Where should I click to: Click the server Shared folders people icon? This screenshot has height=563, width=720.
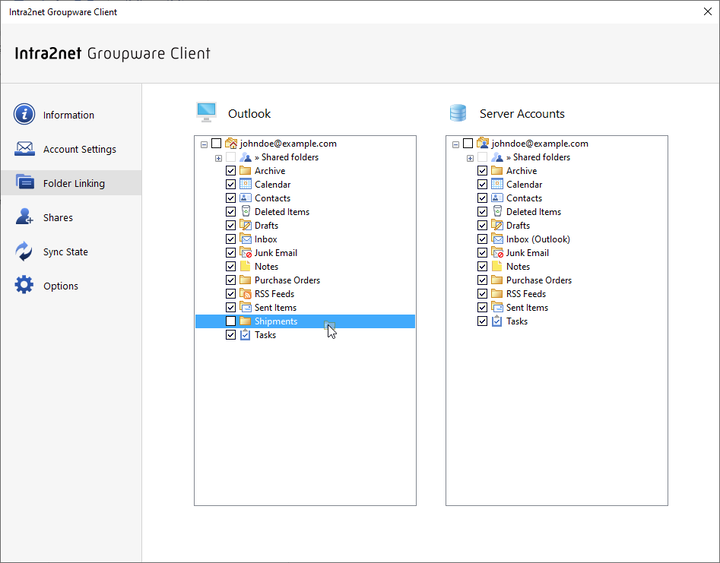pos(497,157)
